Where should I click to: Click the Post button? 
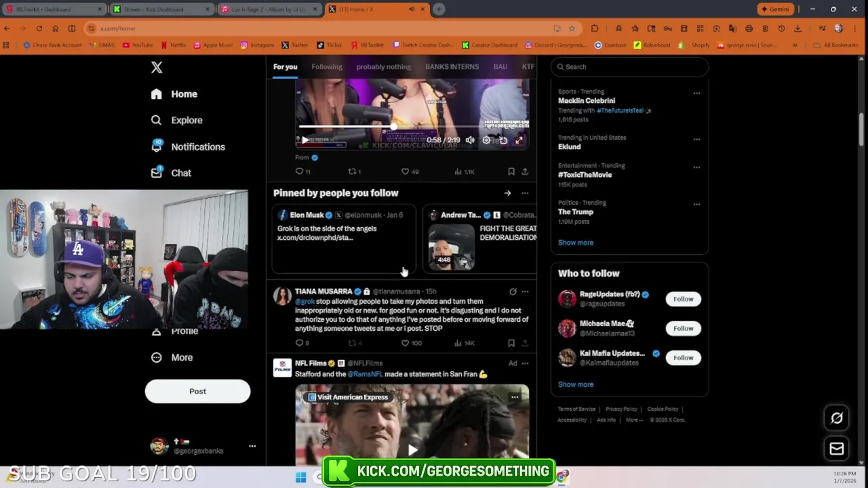[x=197, y=391]
